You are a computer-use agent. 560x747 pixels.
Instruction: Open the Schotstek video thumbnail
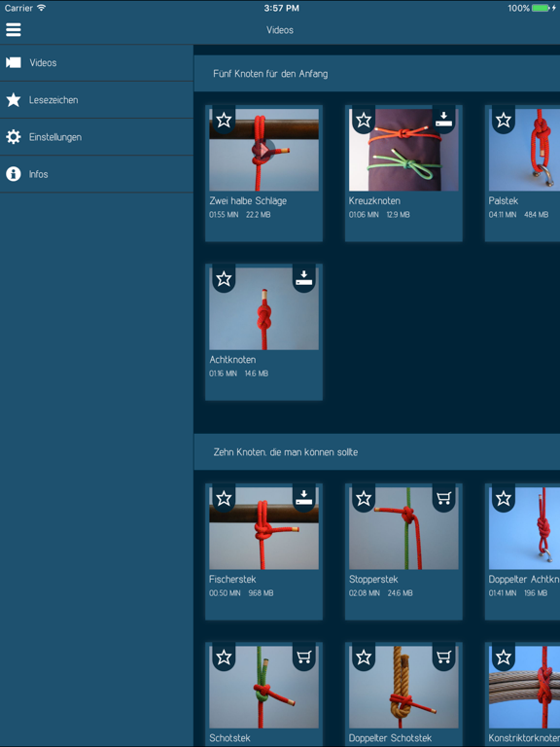coord(263,687)
